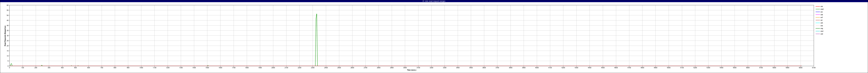
Task: Click the x-axis tick label 6100
Action: [814, 68]
